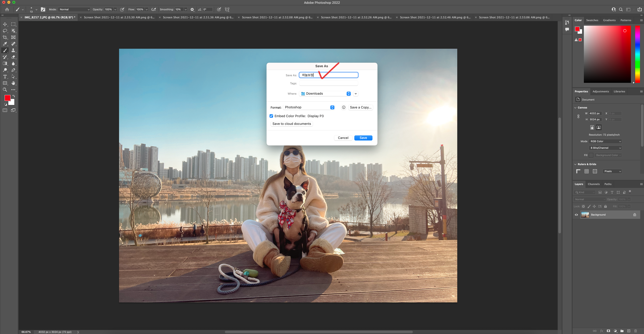Image resolution: width=644 pixels, height=334 pixels.
Task: Open the Format dropdown
Action: 309,107
